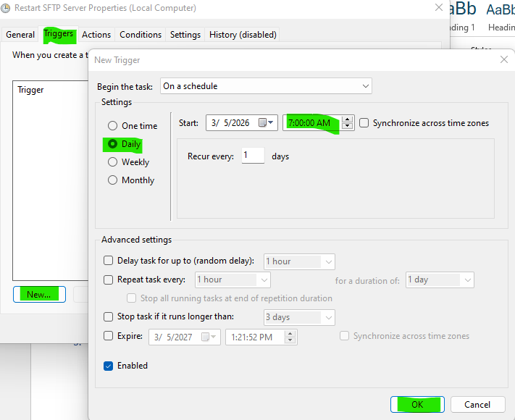Choose the Monthly schedule option

(112, 180)
